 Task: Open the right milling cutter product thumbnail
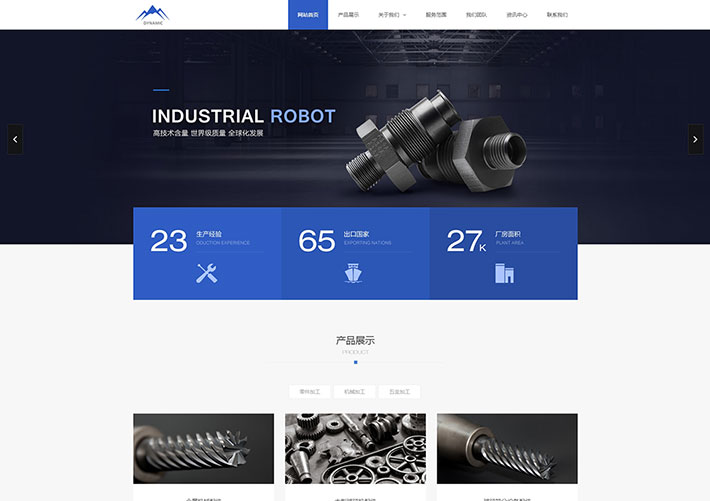click(x=507, y=449)
